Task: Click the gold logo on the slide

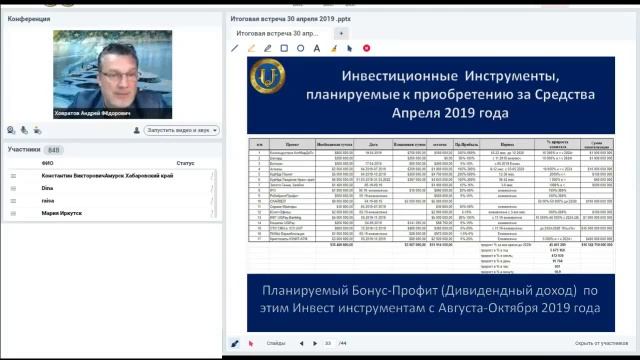Action: 268,76
